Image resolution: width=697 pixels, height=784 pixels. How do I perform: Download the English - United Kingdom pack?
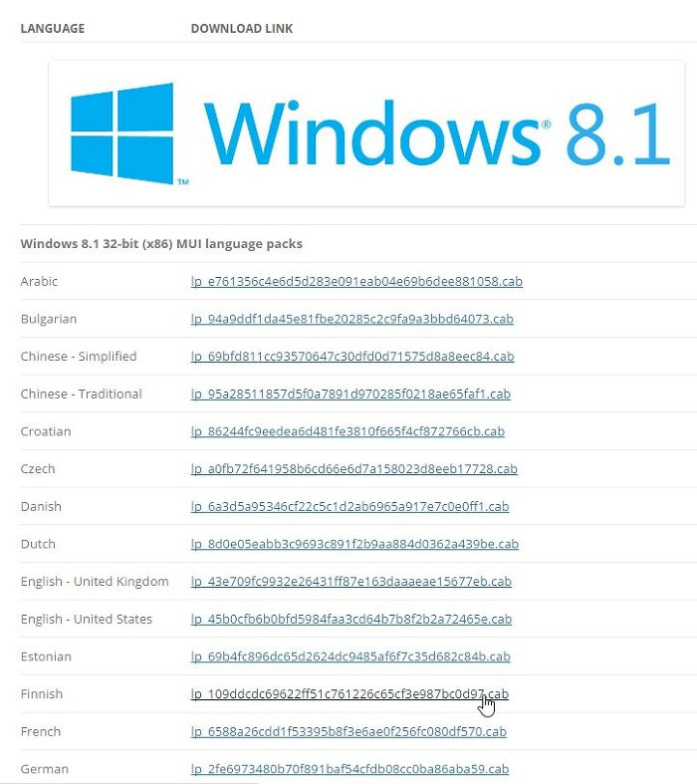click(x=351, y=582)
